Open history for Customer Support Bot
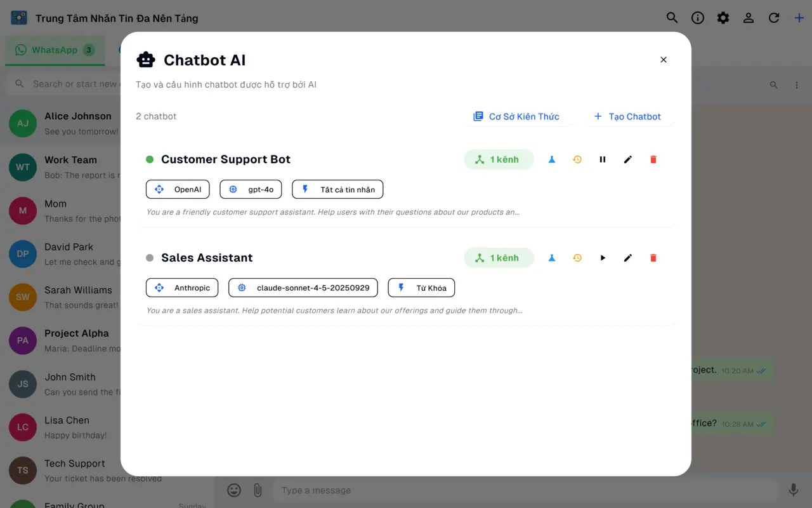The width and height of the screenshot is (812, 508). click(x=577, y=159)
